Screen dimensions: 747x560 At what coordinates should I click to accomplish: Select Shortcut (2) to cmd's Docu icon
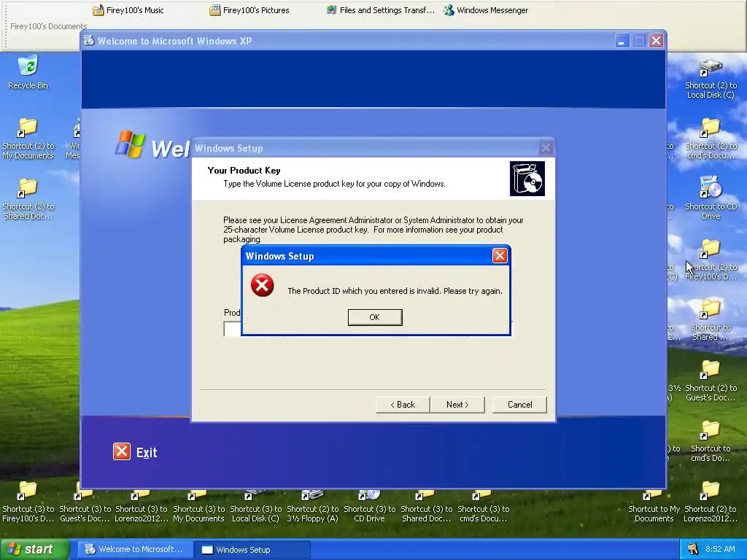(711, 139)
